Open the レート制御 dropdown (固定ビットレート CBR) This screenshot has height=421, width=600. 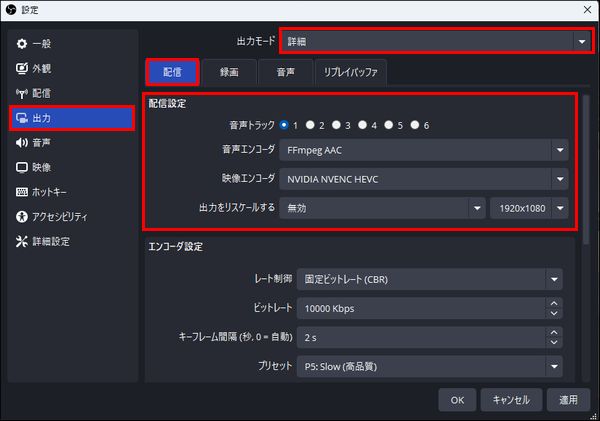430,279
